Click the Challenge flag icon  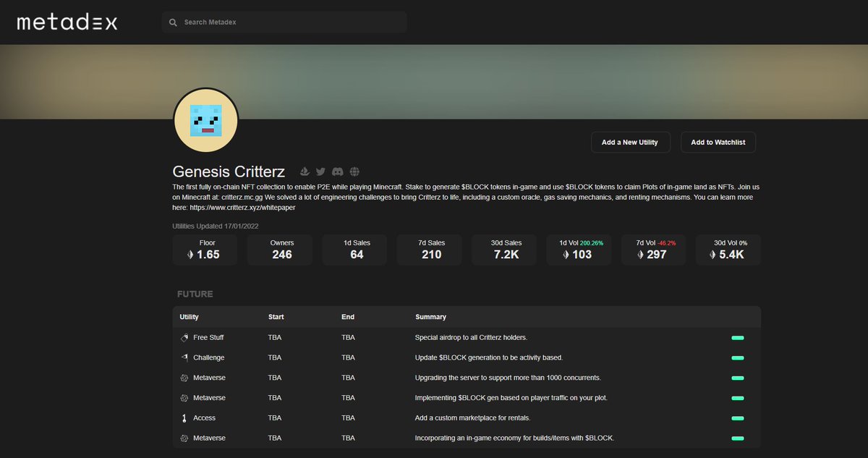click(x=184, y=357)
